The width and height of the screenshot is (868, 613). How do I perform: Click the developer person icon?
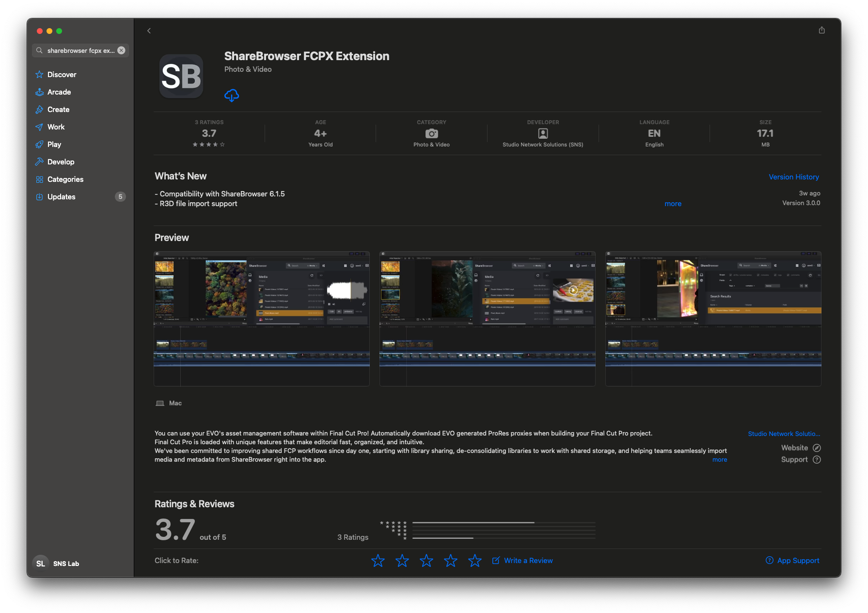(543, 133)
